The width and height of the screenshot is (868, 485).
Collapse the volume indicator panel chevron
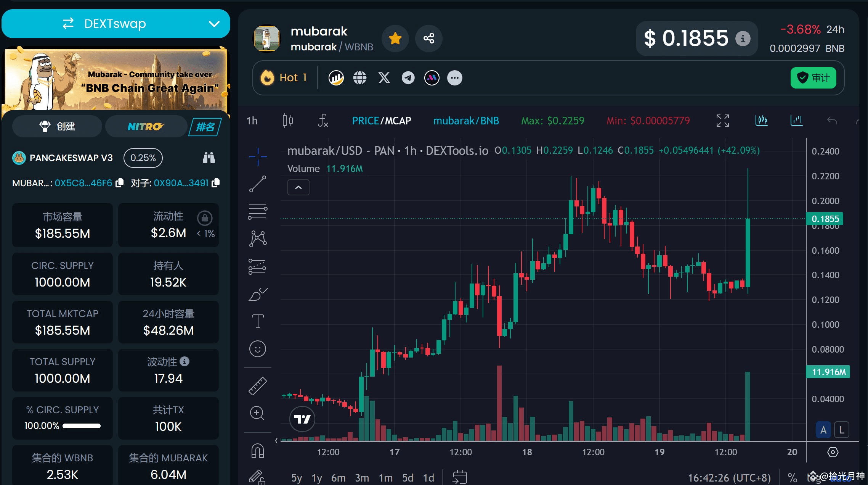[298, 187]
